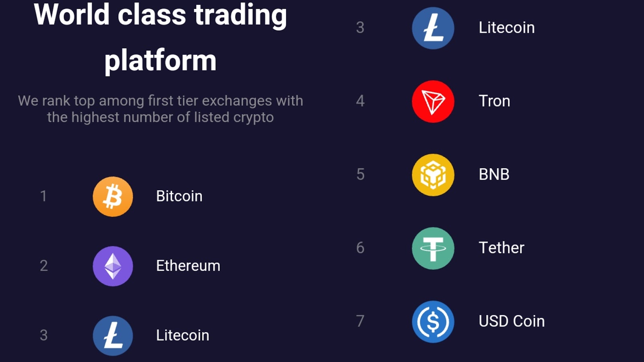Click the orange Bitcoin logo icon

113,197
